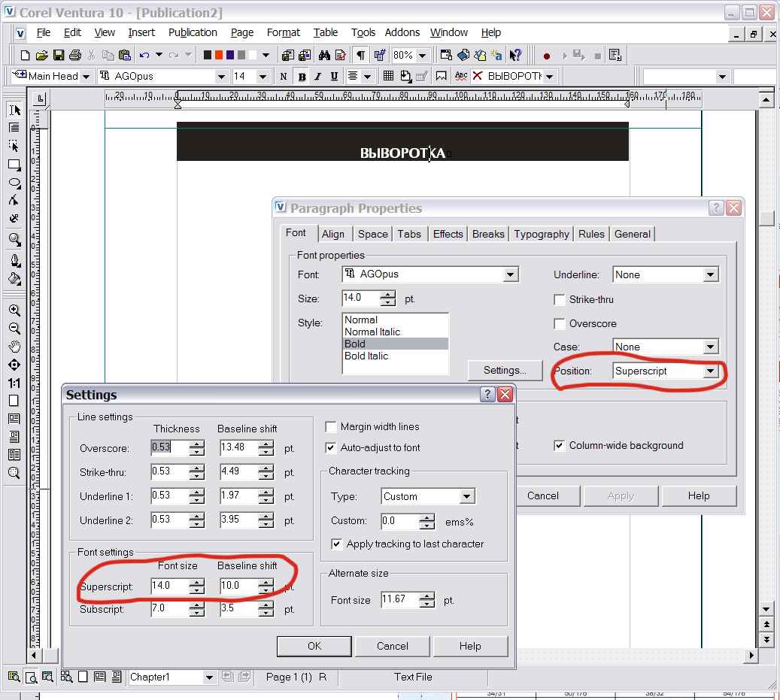This screenshot has width=780, height=700.
Task: Pick the dark blue color swatch
Action: (x=230, y=55)
